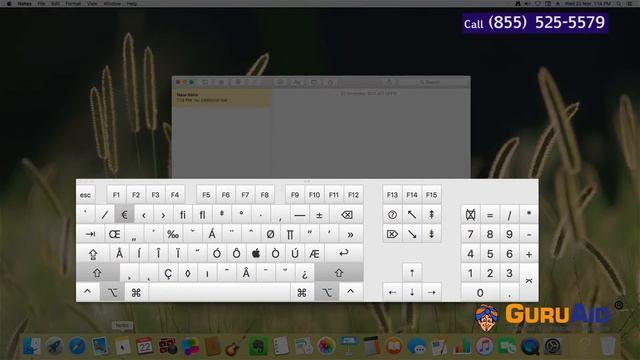Click the double right guillemet » key
The width and height of the screenshot is (640, 360).
[350, 234]
